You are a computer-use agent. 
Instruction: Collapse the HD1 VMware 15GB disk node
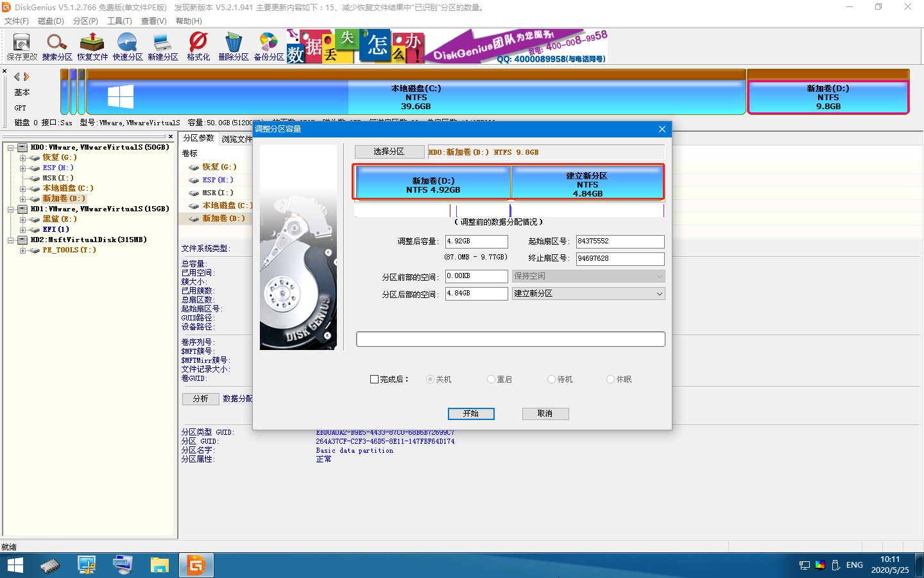[11, 209]
